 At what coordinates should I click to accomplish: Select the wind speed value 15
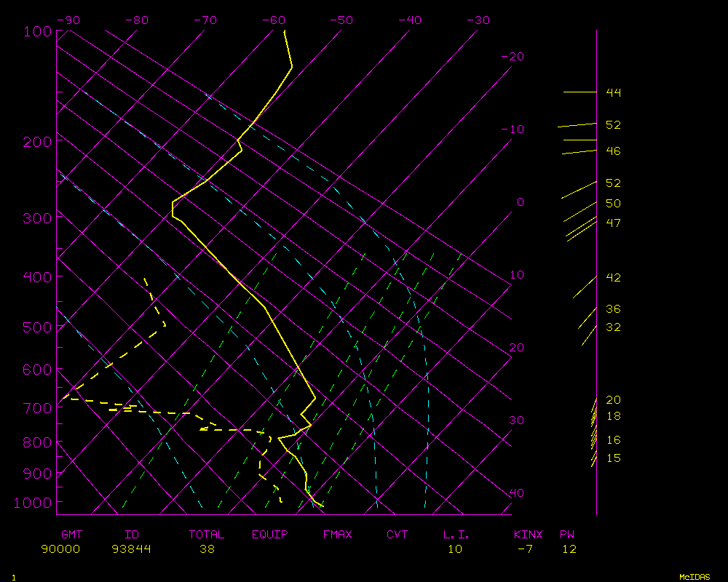(x=613, y=458)
